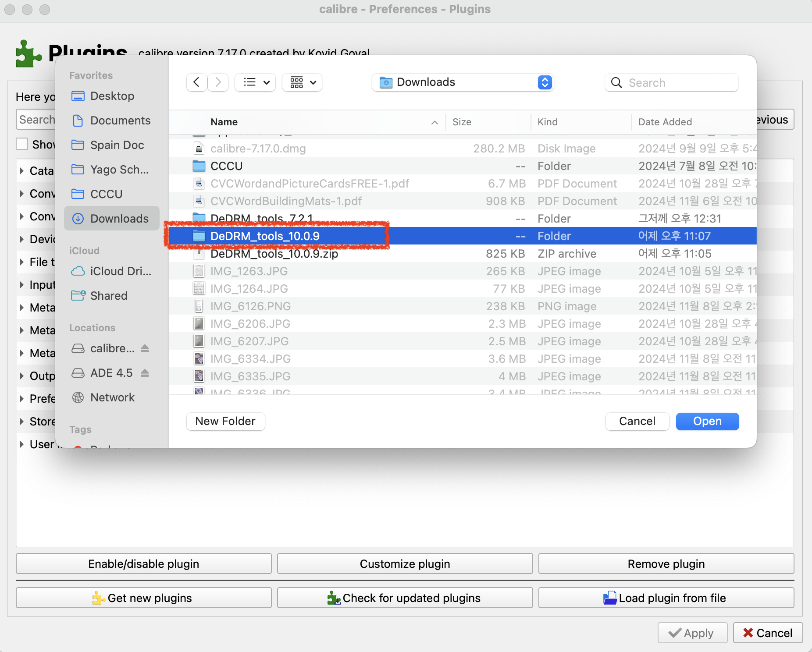The image size is (812, 652).
Task: Select IMG_1263.JPG file
Action: pyautogui.click(x=463, y=271)
